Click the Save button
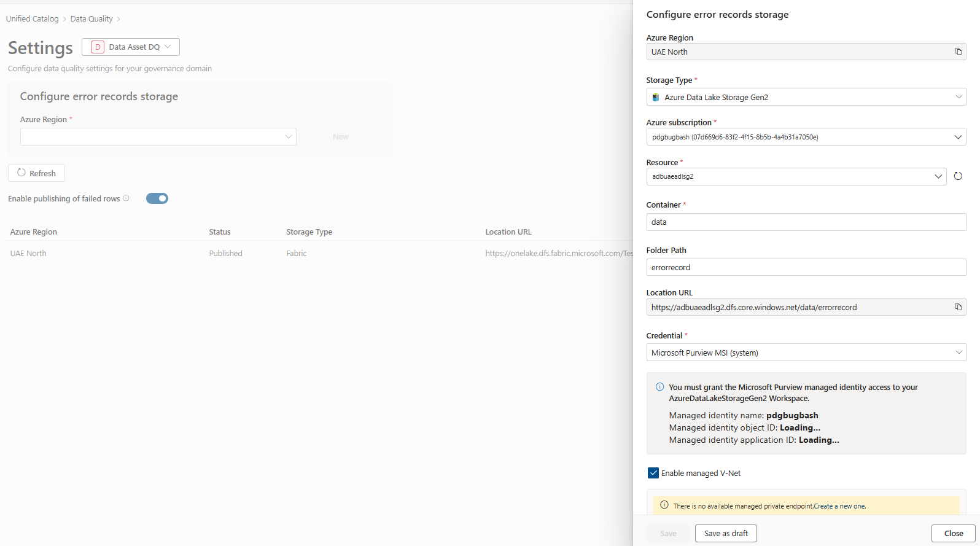Viewport: 980px width, 546px height. [668, 533]
